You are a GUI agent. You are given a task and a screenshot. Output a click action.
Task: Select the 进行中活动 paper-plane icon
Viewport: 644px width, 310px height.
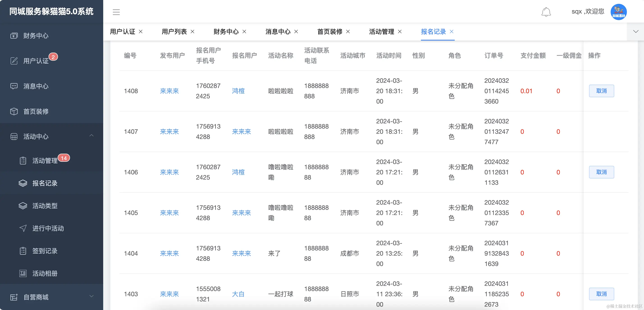coord(23,228)
